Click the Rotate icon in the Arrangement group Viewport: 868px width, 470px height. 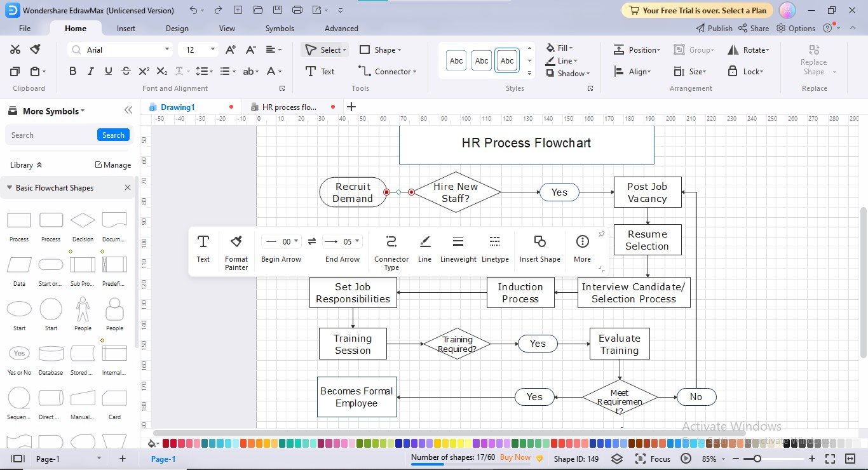coord(747,50)
